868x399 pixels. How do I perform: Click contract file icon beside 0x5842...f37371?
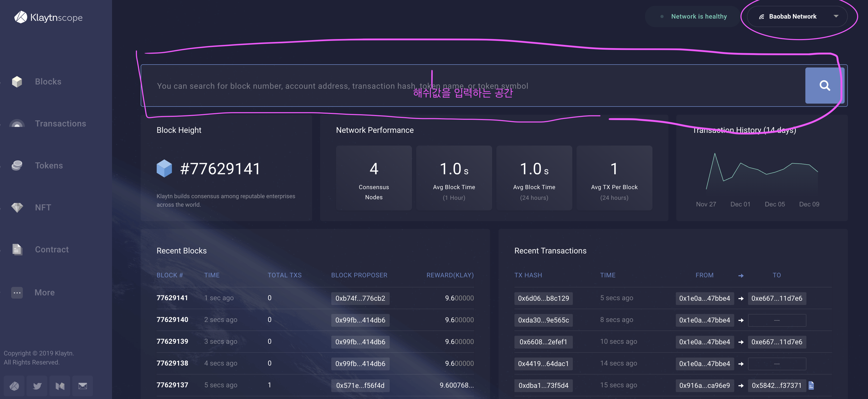(x=811, y=385)
